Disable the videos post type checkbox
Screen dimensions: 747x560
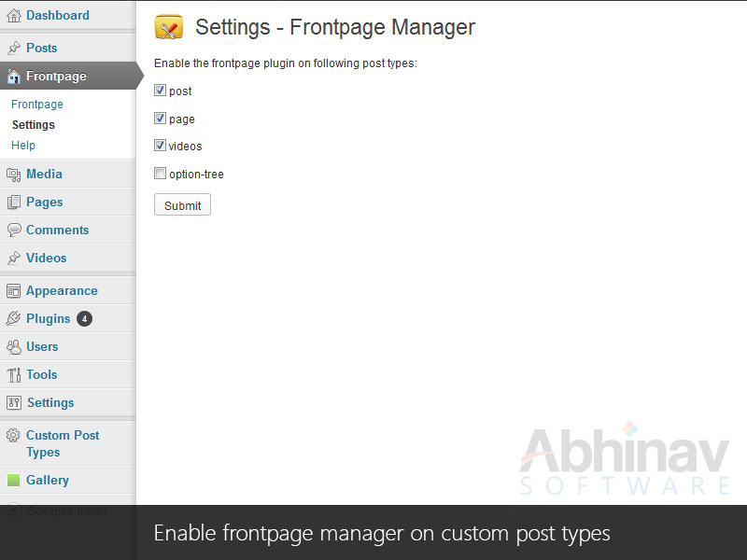point(161,146)
